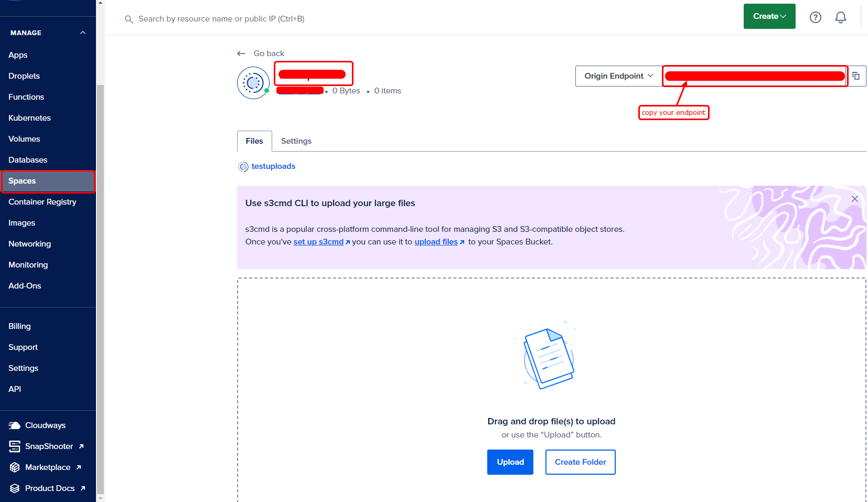Click the Product Docs stack icon
This screenshot has height=502, width=868.
[x=15, y=488]
